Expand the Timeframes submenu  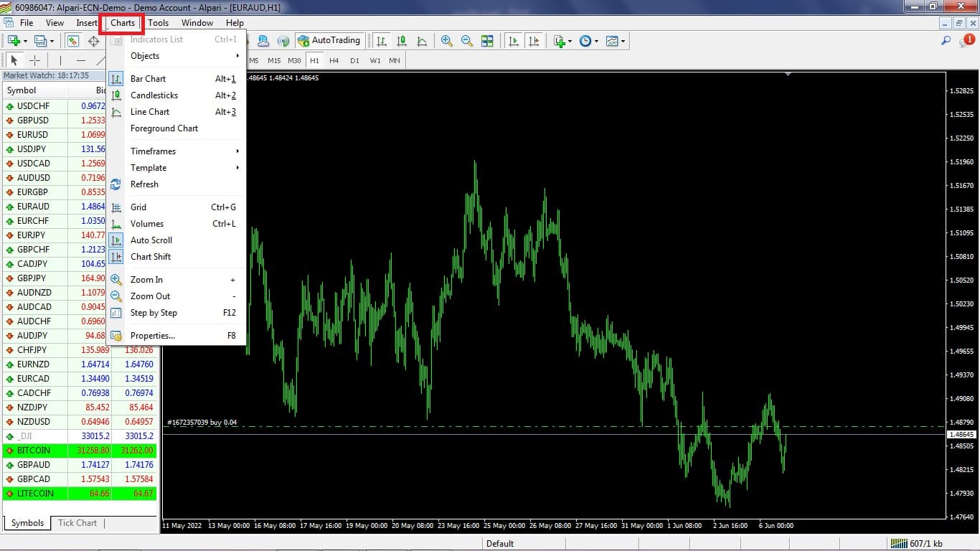tap(176, 151)
